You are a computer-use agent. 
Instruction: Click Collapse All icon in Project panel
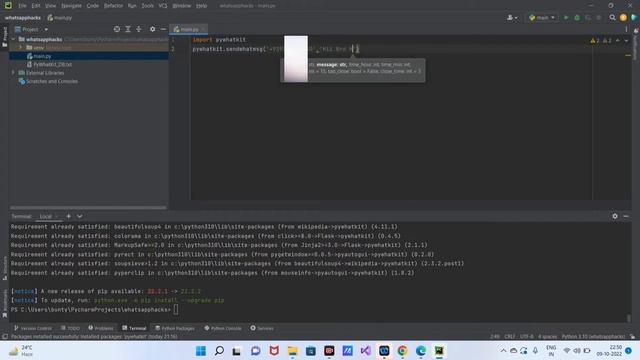coord(139,29)
